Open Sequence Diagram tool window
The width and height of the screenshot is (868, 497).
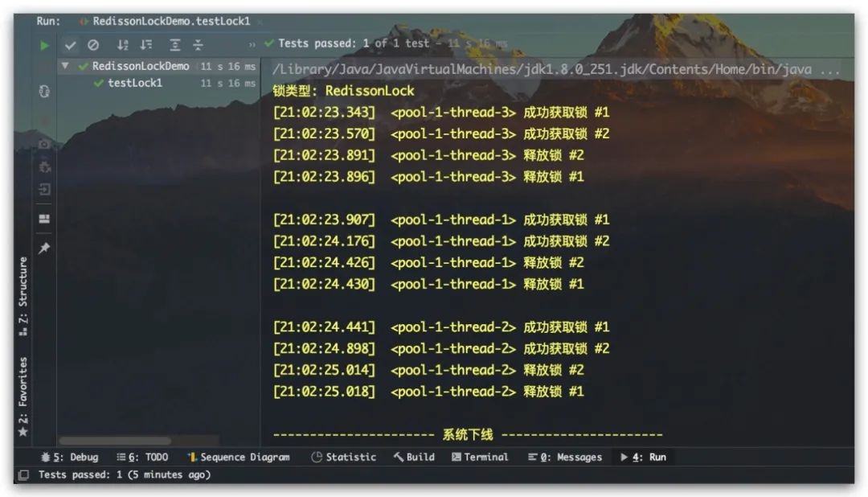pos(239,457)
